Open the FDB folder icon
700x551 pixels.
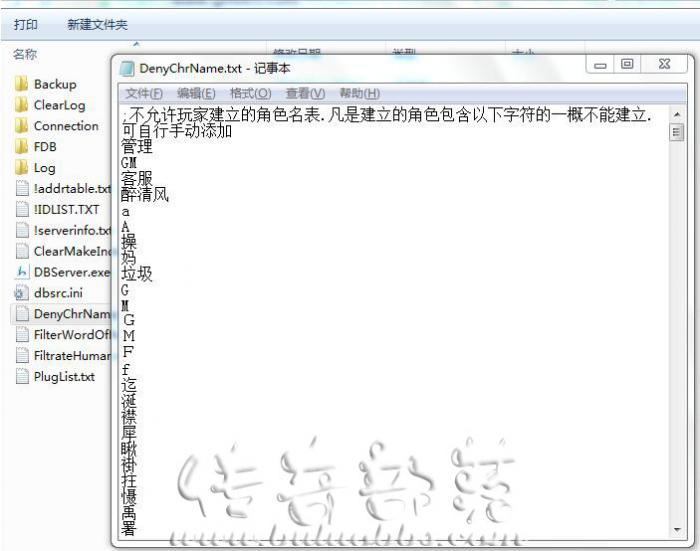(x=21, y=147)
